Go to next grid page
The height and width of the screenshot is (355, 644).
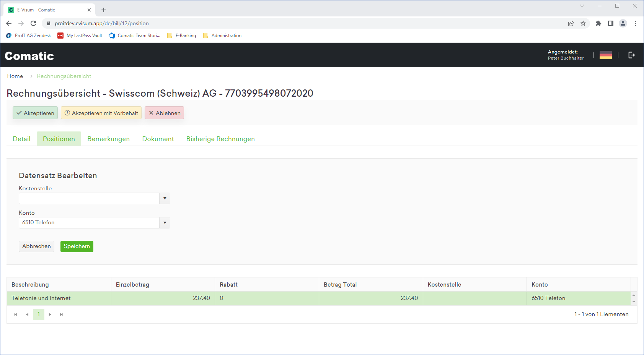pos(50,314)
